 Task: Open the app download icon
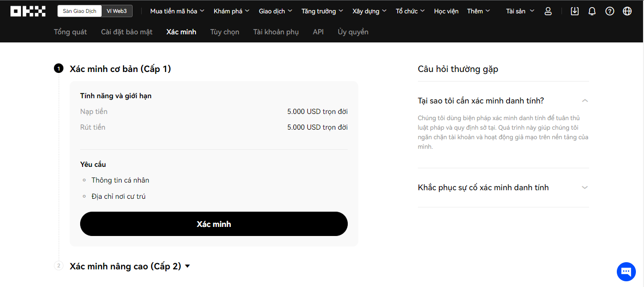point(574,10)
